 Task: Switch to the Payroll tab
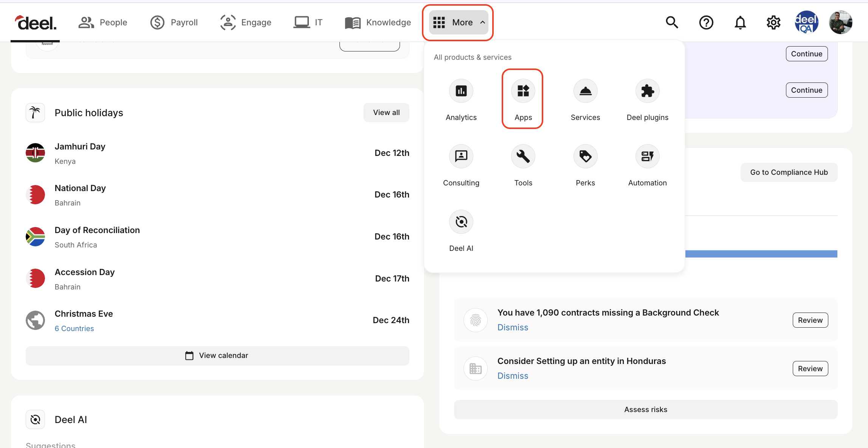click(x=174, y=22)
